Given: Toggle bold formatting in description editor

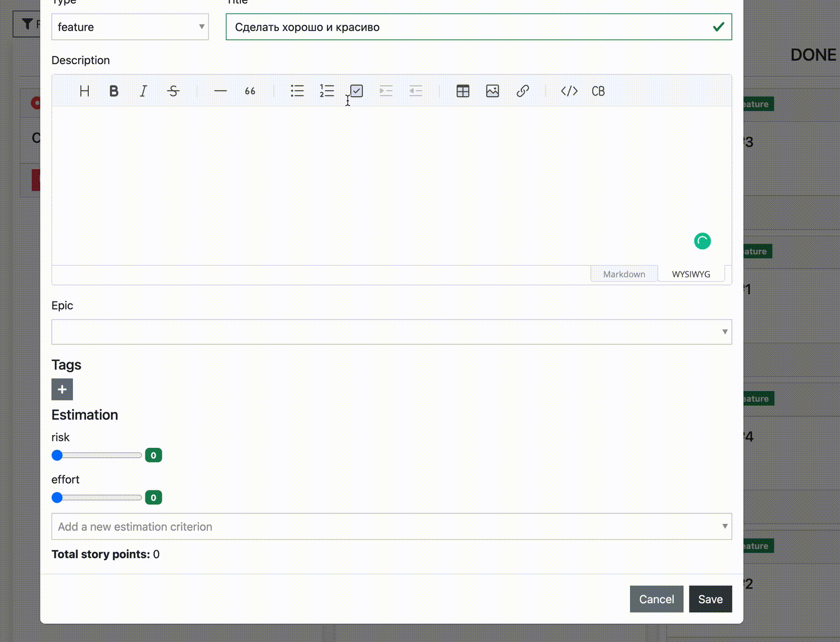Looking at the screenshot, I should tap(113, 91).
